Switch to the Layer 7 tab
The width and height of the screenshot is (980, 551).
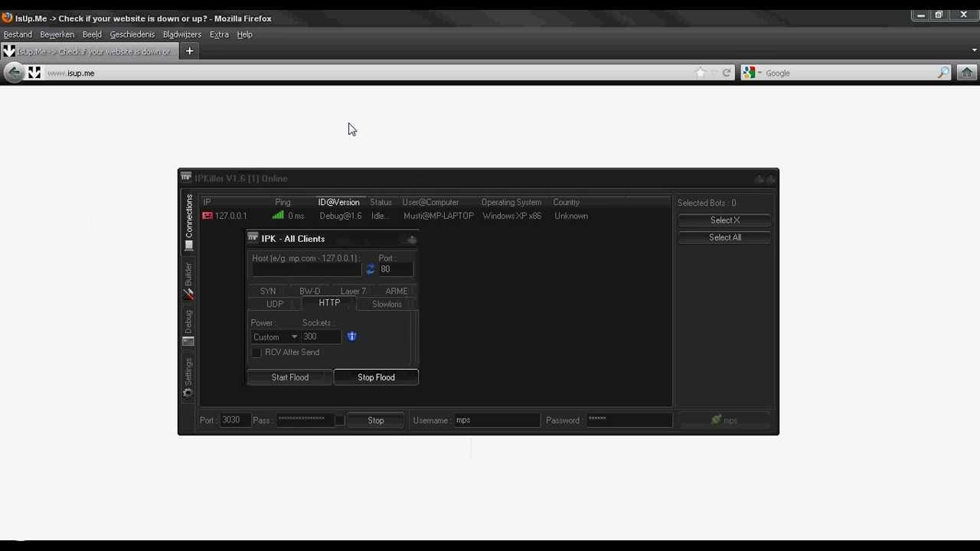click(353, 291)
